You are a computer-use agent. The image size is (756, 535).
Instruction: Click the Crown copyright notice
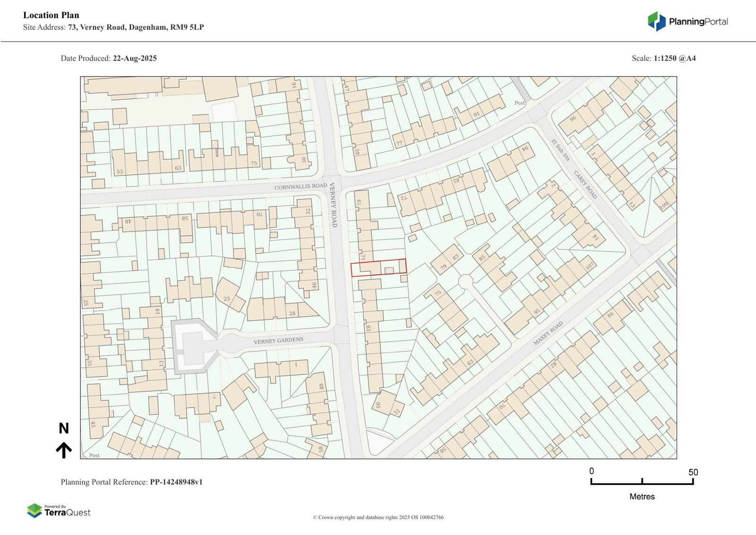pos(378,518)
